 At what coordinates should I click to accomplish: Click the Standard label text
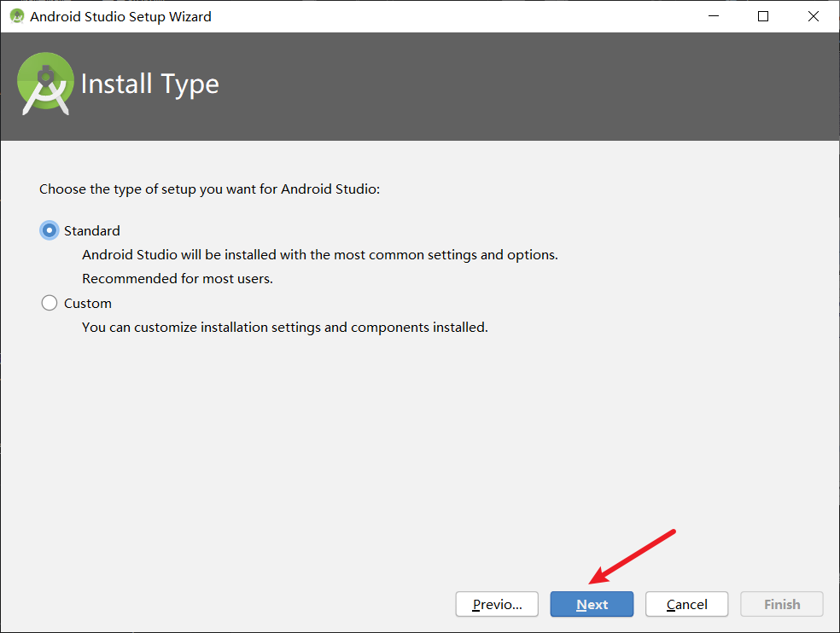91,230
